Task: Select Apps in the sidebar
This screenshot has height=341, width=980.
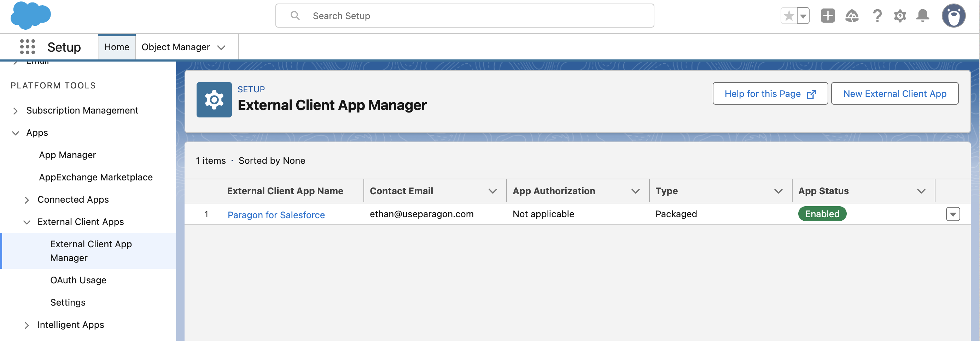Action: (x=37, y=133)
